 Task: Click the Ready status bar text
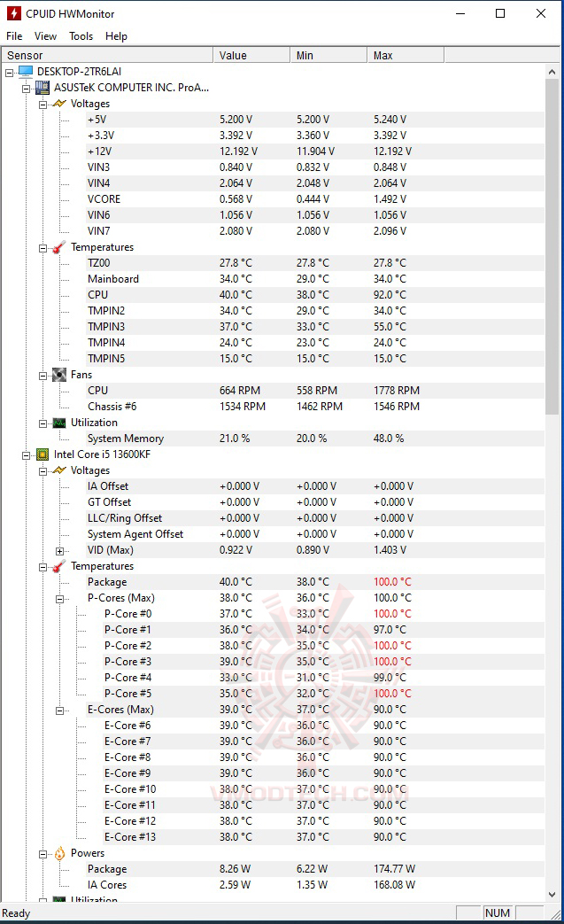(x=16, y=912)
